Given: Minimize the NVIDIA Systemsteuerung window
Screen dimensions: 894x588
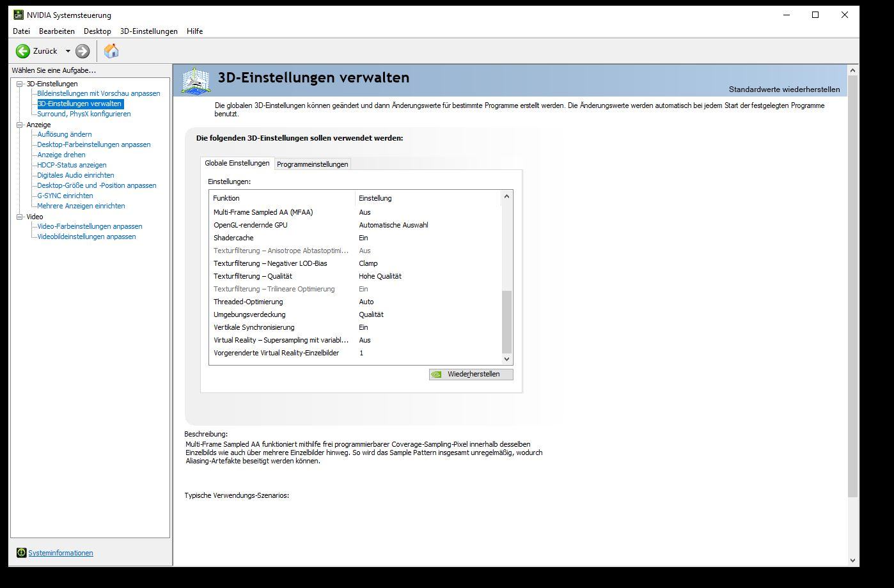Looking at the screenshot, I should pyautogui.click(x=787, y=15).
